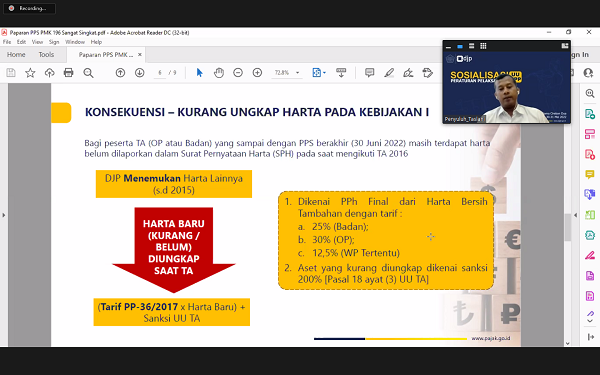Screen dimensions: 600x375
Task: Collapse the right tools pane
Action: [576, 215]
